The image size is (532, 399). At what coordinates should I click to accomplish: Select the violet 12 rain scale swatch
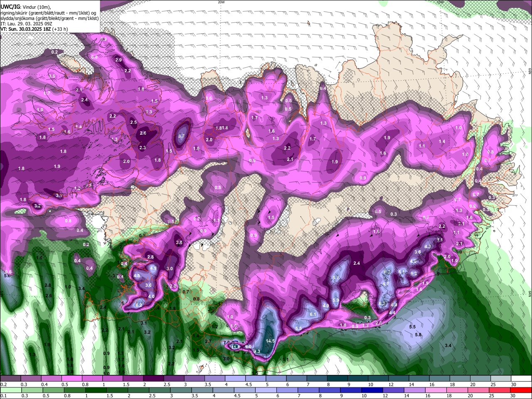pyautogui.click(x=393, y=390)
